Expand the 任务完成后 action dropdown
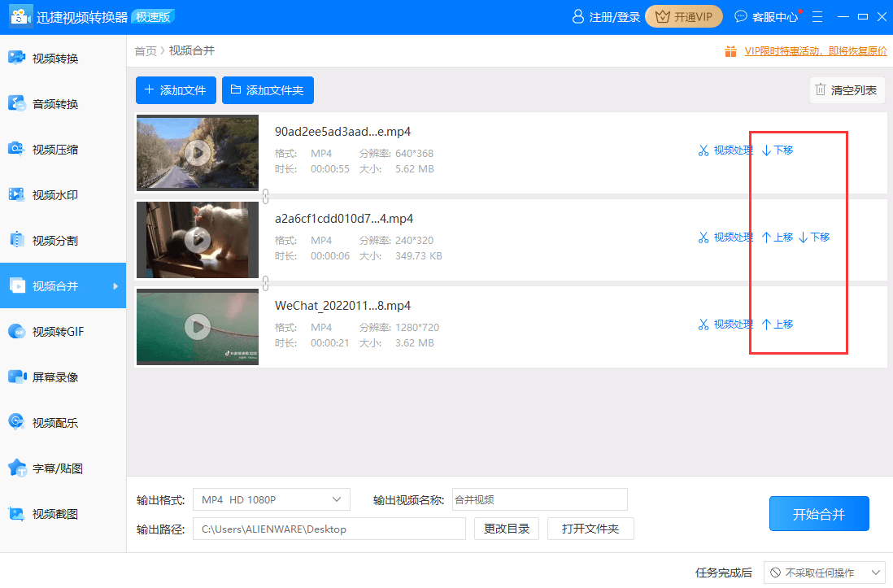This screenshot has height=588, width=893. point(825,573)
